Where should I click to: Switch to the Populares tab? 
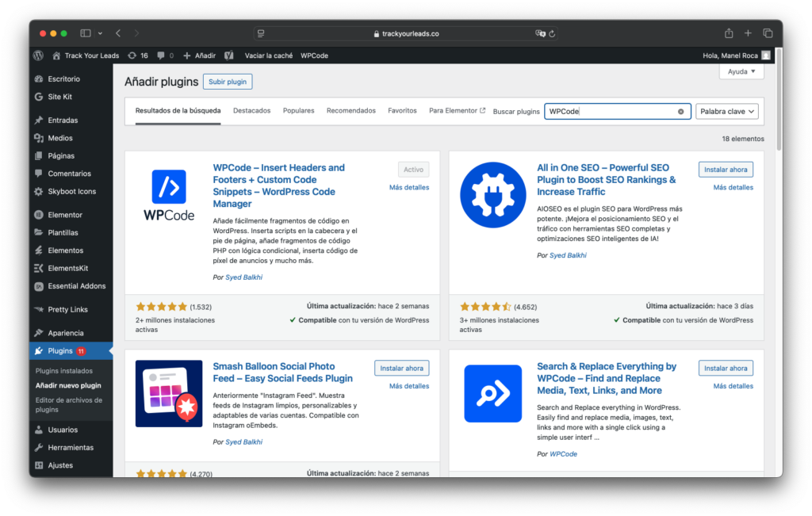[298, 111]
